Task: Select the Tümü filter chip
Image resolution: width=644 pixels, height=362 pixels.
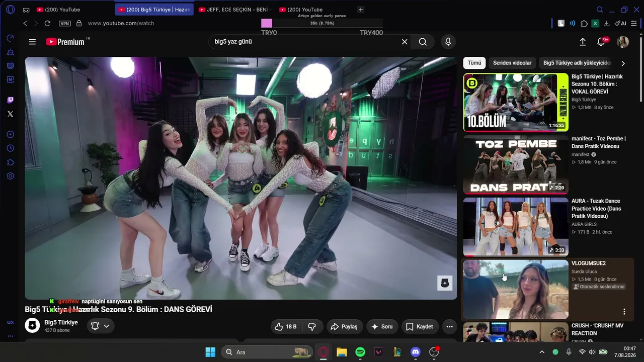Action: click(474, 63)
